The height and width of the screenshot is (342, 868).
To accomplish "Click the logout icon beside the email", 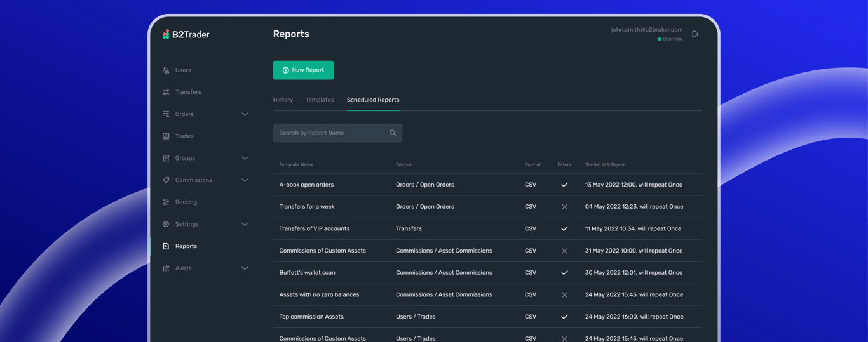I will tap(695, 34).
